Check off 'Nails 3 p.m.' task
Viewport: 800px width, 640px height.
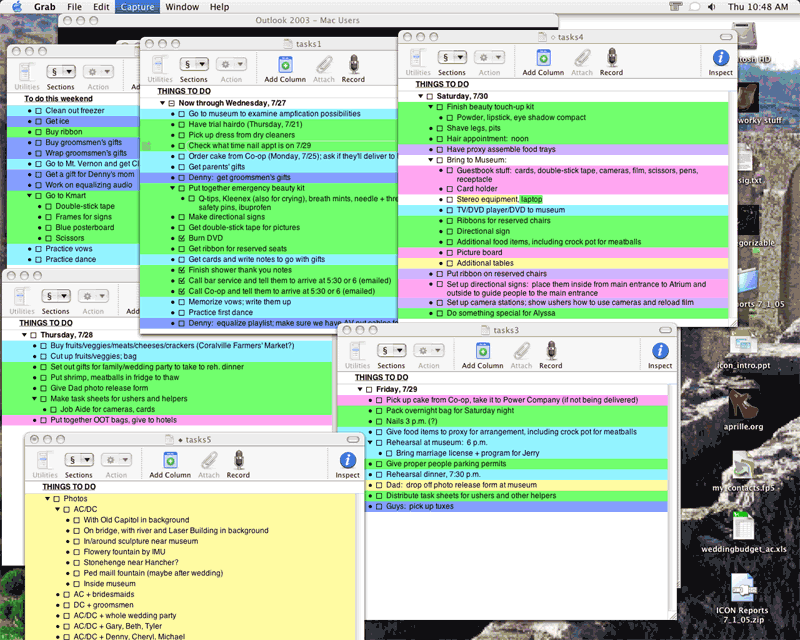click(379, 421)
